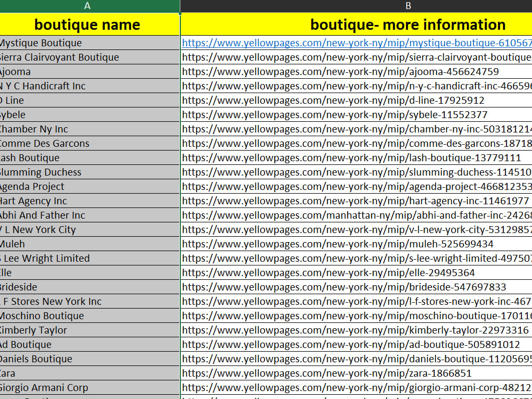Select the N Y C Handicraft Inc cell

coord(89,86)
